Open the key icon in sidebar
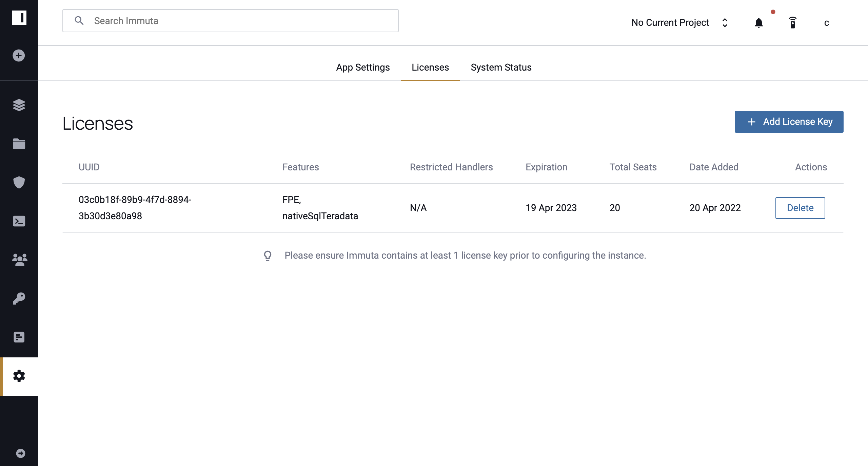The width and height of the screenshot is (868, 466). click(19, 299)
